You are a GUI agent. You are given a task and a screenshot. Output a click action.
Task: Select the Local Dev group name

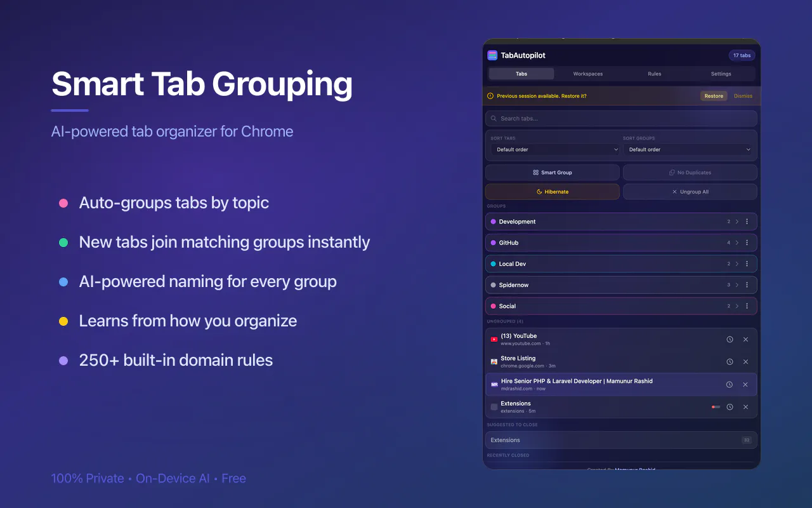(x=513, y=264)
